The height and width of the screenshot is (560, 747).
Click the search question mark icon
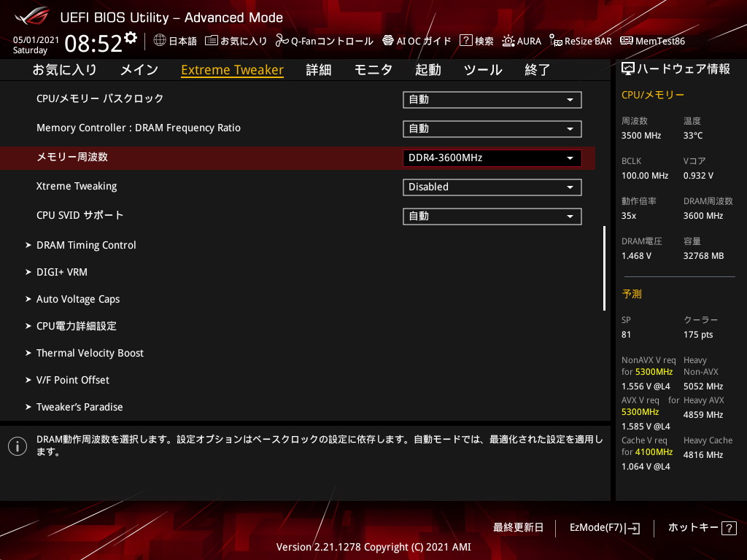click(x=465, y=41)
